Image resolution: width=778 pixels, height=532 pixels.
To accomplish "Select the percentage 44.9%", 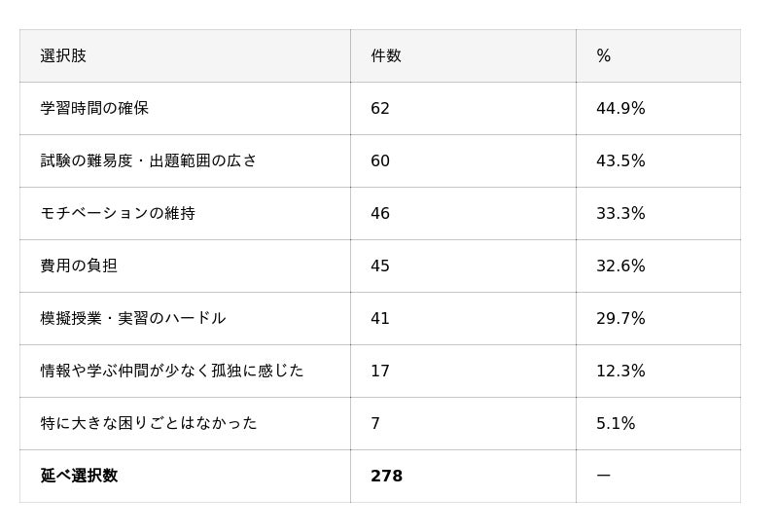I will [x=620, y=109].
